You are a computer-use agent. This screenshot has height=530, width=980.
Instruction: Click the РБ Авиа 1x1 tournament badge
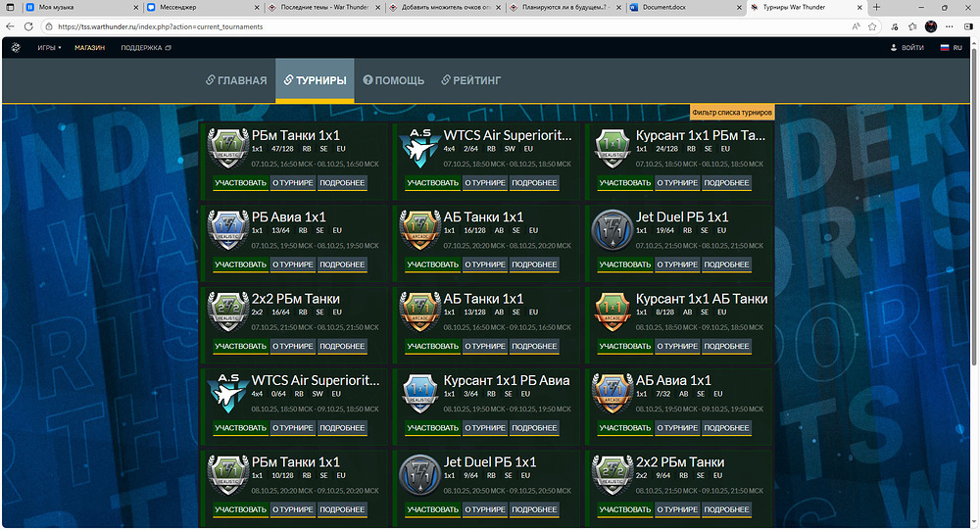(x=228, y=228)
